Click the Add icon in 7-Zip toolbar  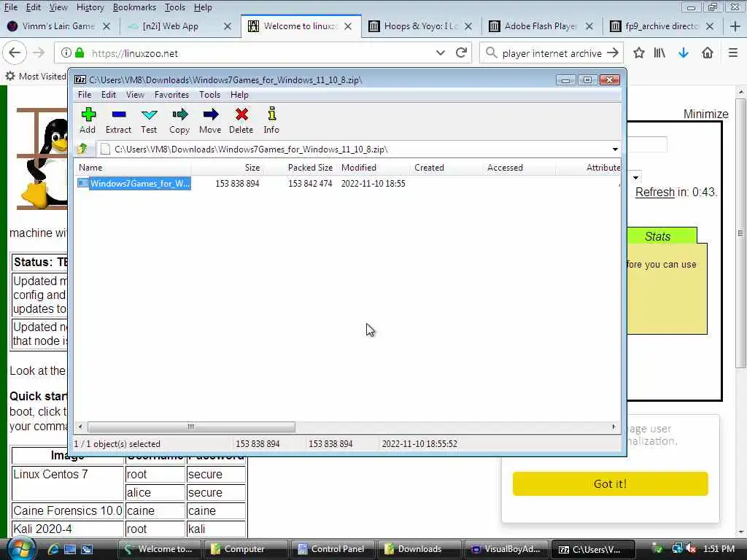tap(88, 120)
